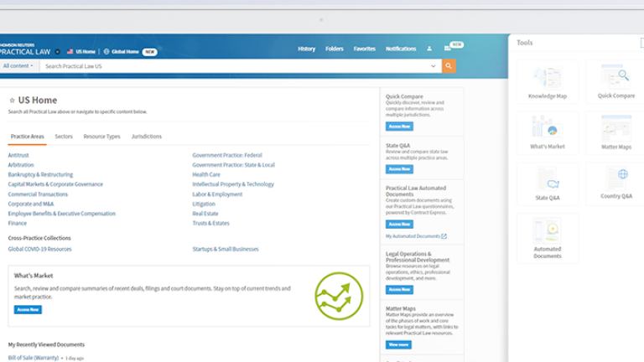The width and height of the screenshot is (644, 362).
Task: Open Global COVID-19 Resources link
Action: click(x=40, y=249)
